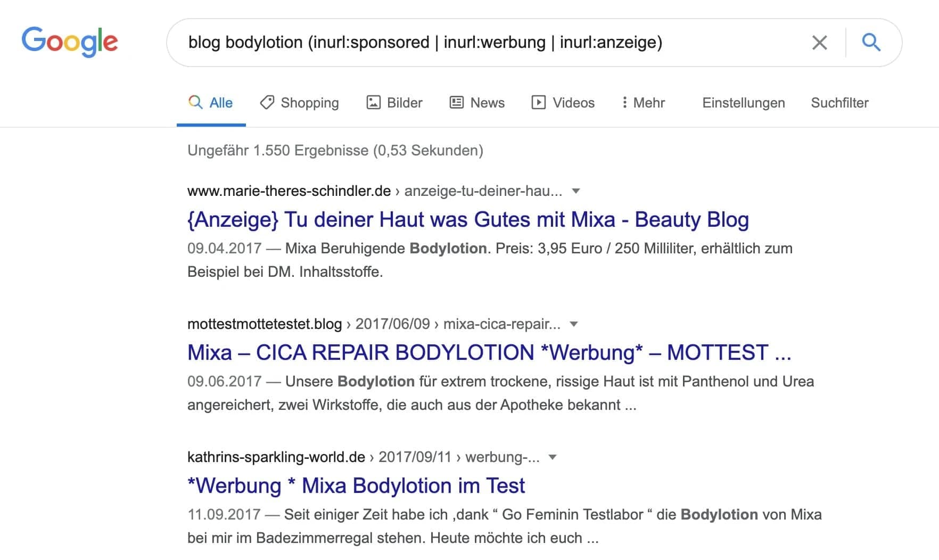939x560 pixels.
Task: Click the Bilder image icon
Action: (374, 102)
